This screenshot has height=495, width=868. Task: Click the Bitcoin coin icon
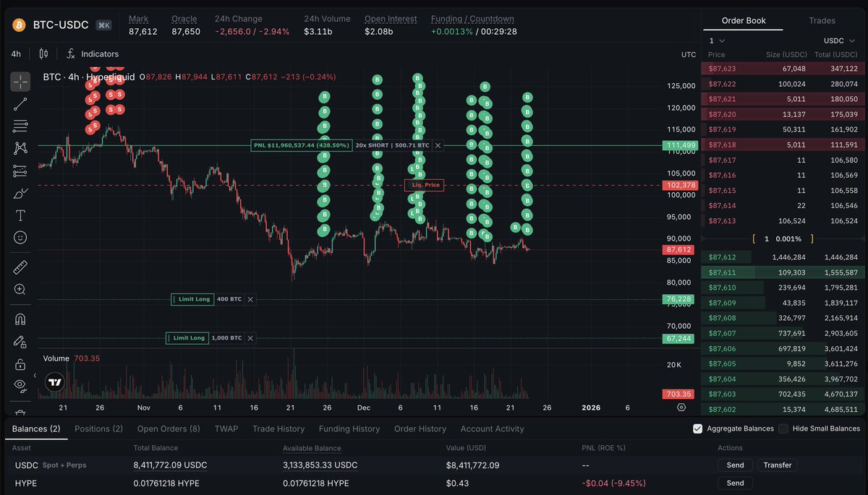pyautogui.click(x=19, y=25)
